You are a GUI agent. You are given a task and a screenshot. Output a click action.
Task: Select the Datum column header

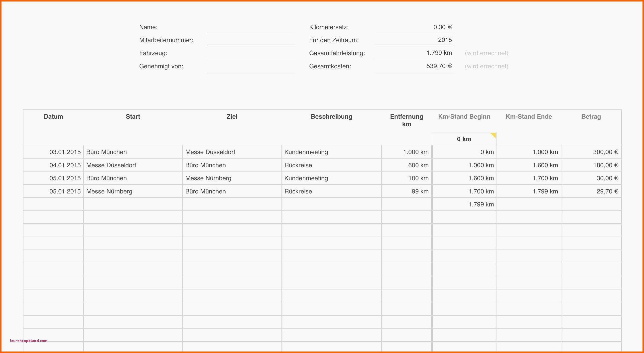(53, 116)
